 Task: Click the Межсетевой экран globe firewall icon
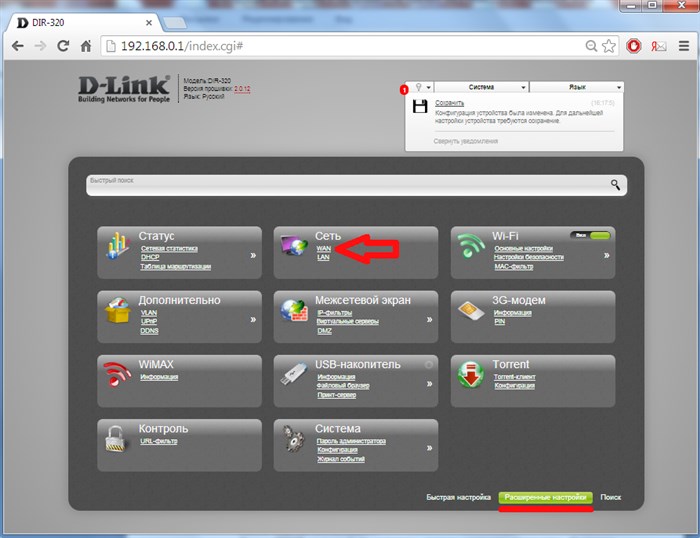point(294,310)
